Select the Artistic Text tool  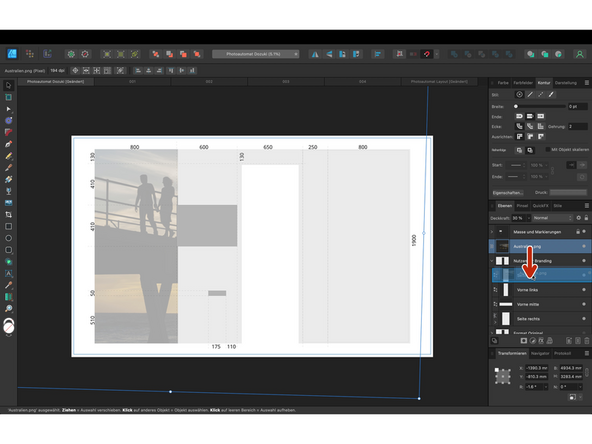pos(8,273)
